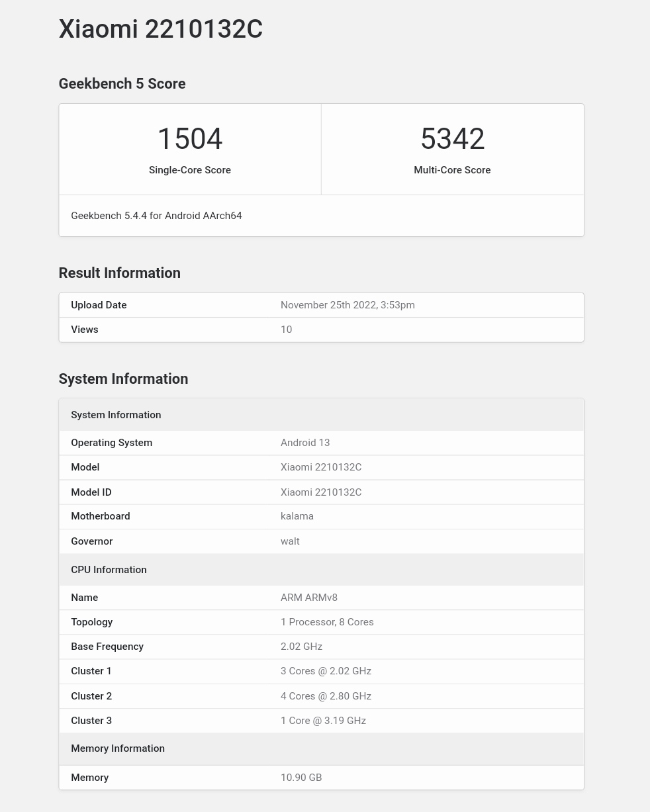The image size is (650, 812).
Task: Select the CPU Name label
Action: (85, 598)
